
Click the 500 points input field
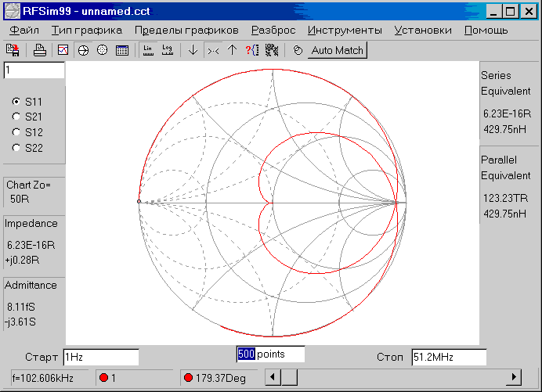pos(270,354)
